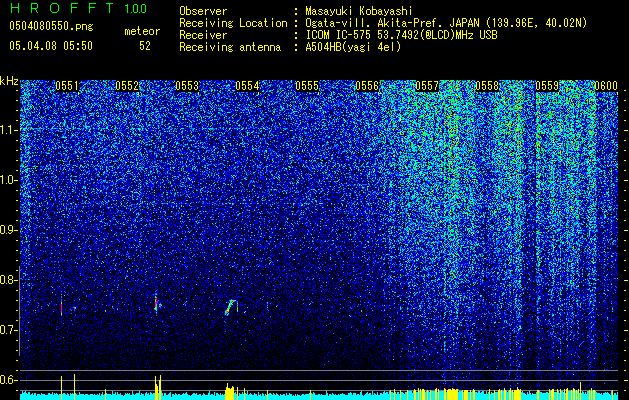Select the meteor count value 52
629x400 pixels.
pos(145,46)
